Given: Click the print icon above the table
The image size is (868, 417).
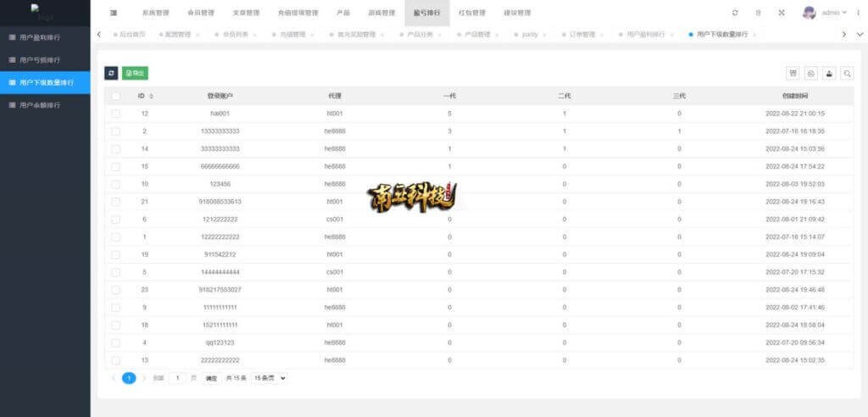Looking at the screenshot, I should tap(829, 74).
